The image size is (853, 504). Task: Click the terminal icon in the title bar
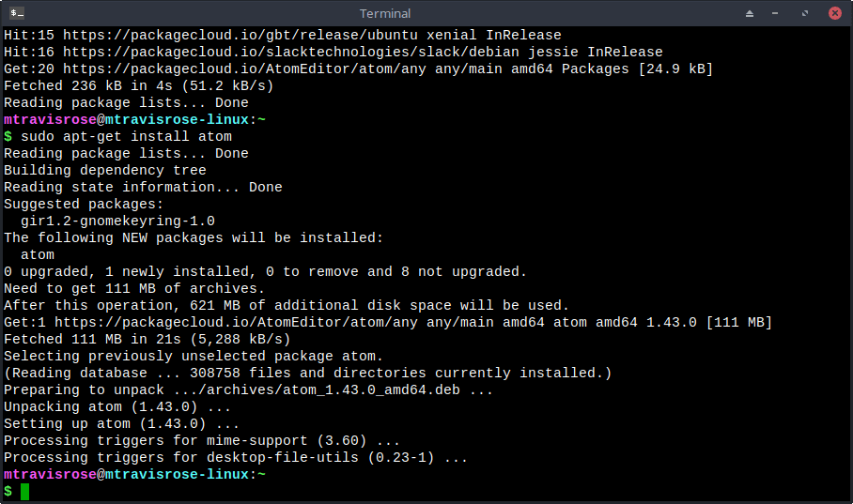pos(17,13)
